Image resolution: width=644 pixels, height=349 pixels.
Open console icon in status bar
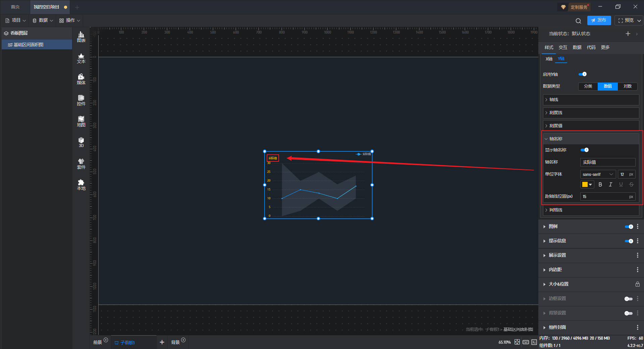534,342
